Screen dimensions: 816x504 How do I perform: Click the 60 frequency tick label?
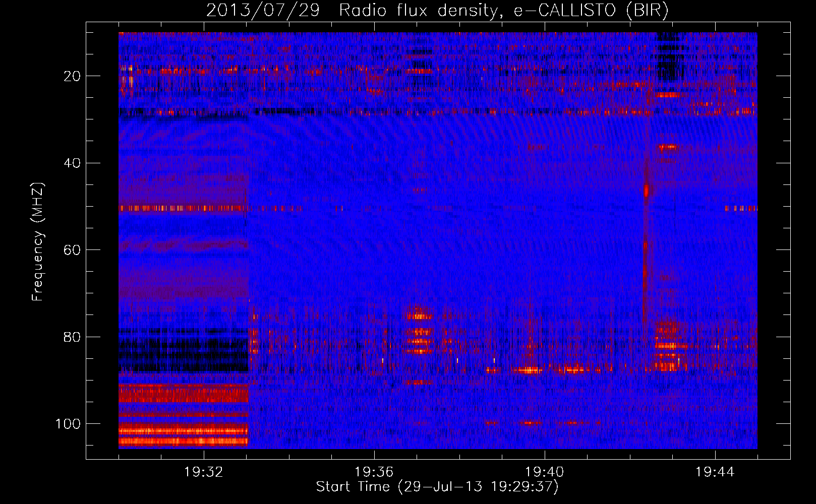click(73, 250)
